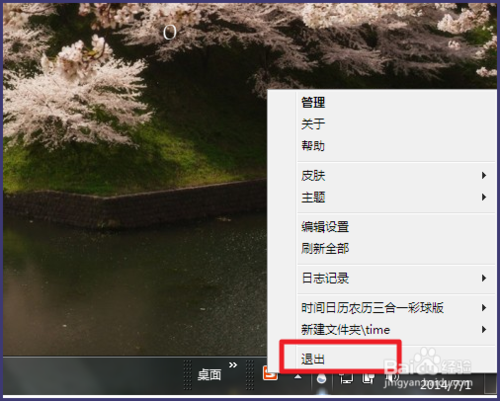The image size is (500, 401).
Task: Show hidden tray icons with up arrow
Action: pos(298,377)
